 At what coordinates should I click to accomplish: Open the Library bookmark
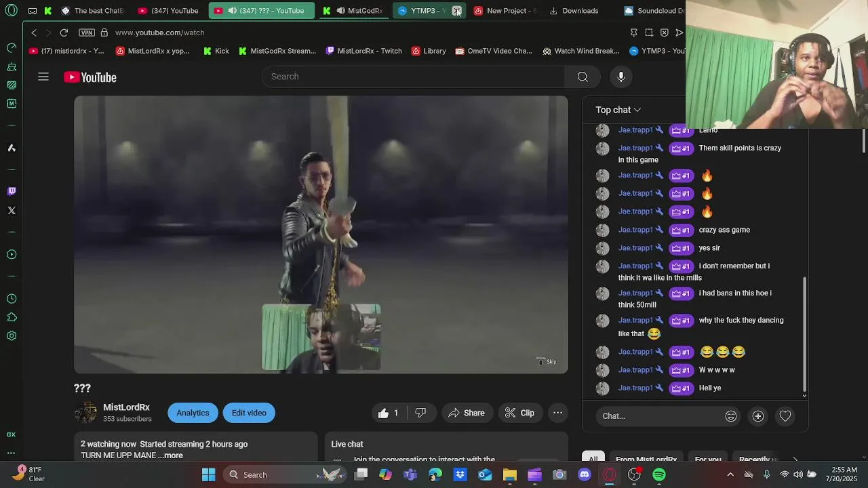[x=429, y=51]
